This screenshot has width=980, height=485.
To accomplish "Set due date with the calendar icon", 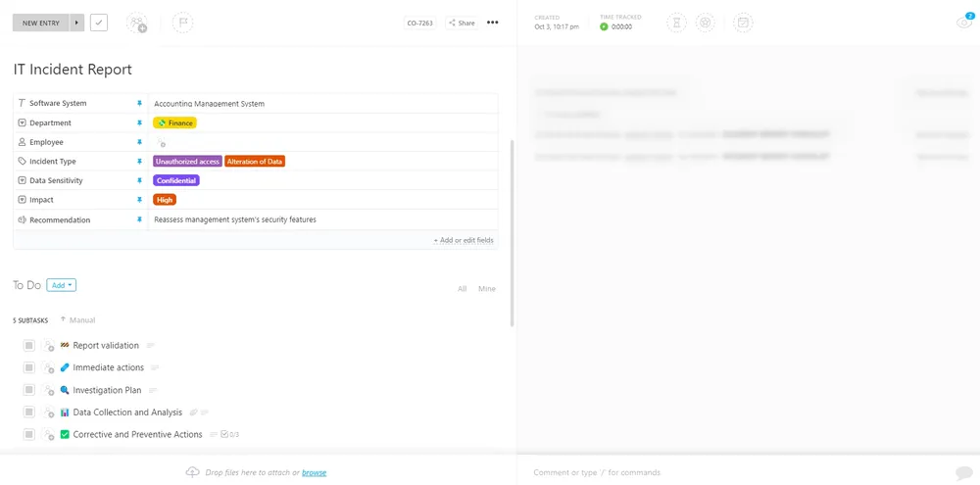I will click(743, 24).
